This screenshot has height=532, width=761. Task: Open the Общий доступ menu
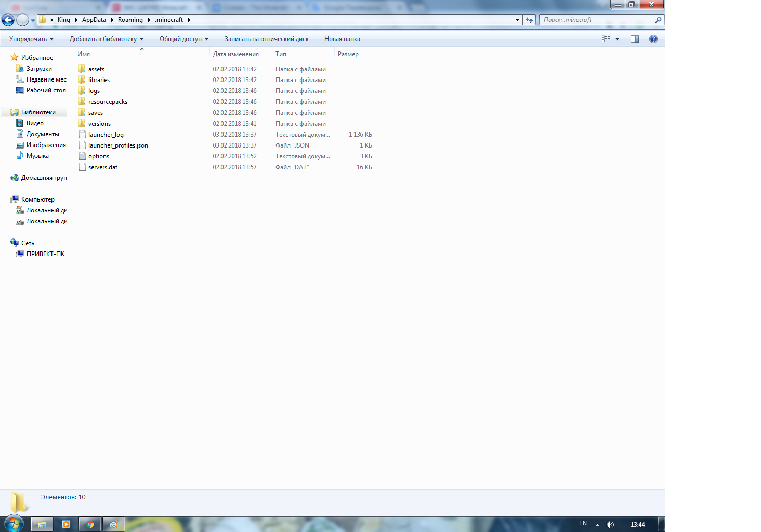(184, 39)
